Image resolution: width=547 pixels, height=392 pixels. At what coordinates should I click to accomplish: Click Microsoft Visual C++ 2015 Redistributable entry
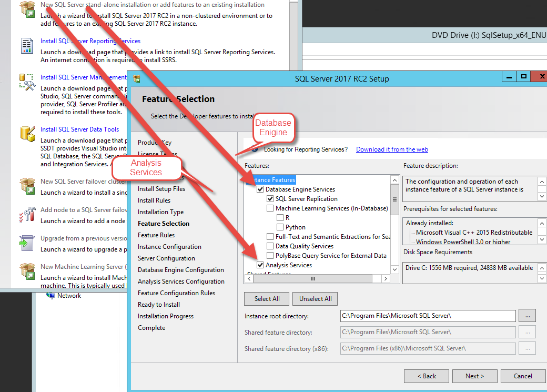[474, 233]
